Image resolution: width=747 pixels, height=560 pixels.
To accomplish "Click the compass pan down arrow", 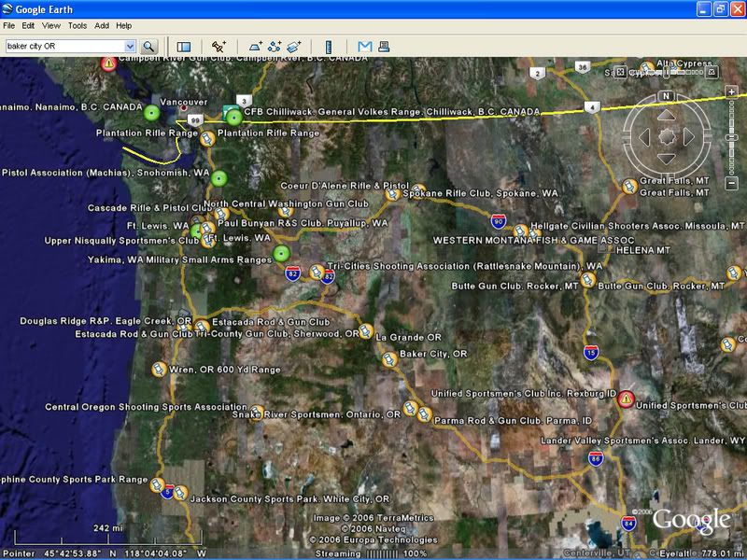I will click(x=666, y=159).
